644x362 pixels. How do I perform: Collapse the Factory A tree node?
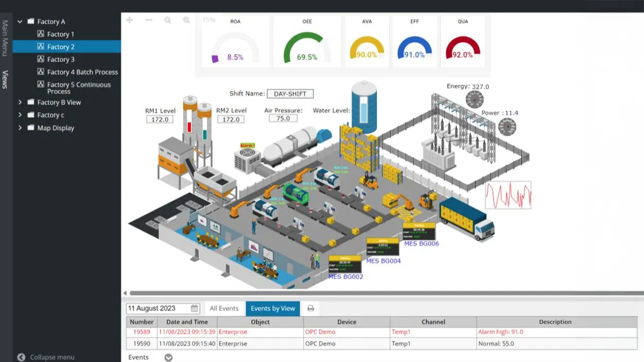coord(20,22)
